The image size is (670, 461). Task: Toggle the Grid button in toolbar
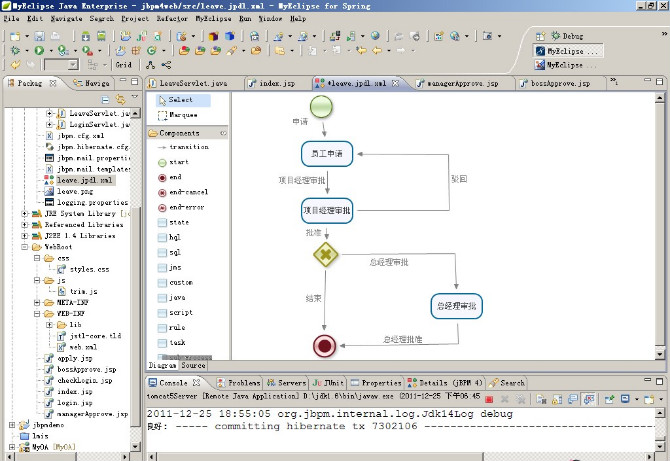pos(123,64)
